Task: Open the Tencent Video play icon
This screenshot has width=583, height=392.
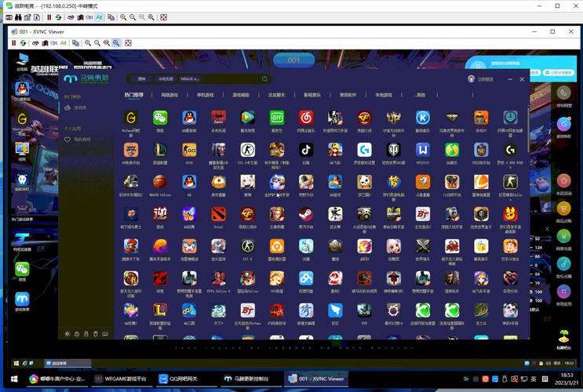Action: [248, 118]
